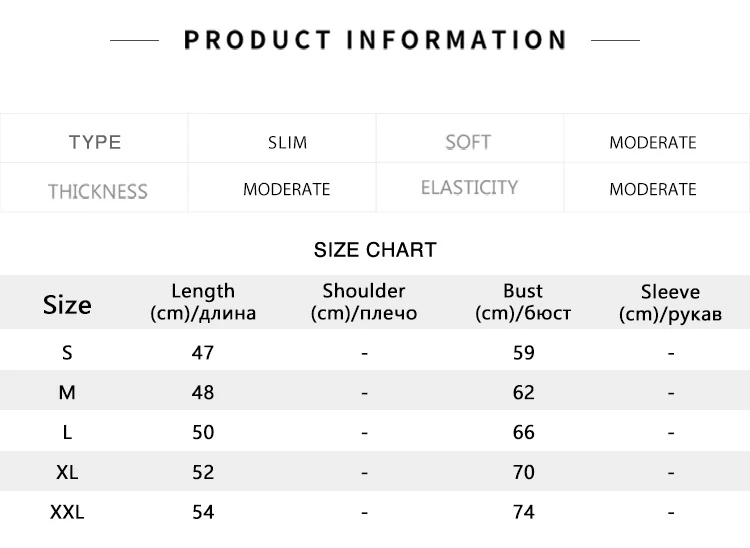The width and height of the screenshot is (750, 548).
Task: Click the Sleeve (cm) column header
Action: (x=670, y=303)
